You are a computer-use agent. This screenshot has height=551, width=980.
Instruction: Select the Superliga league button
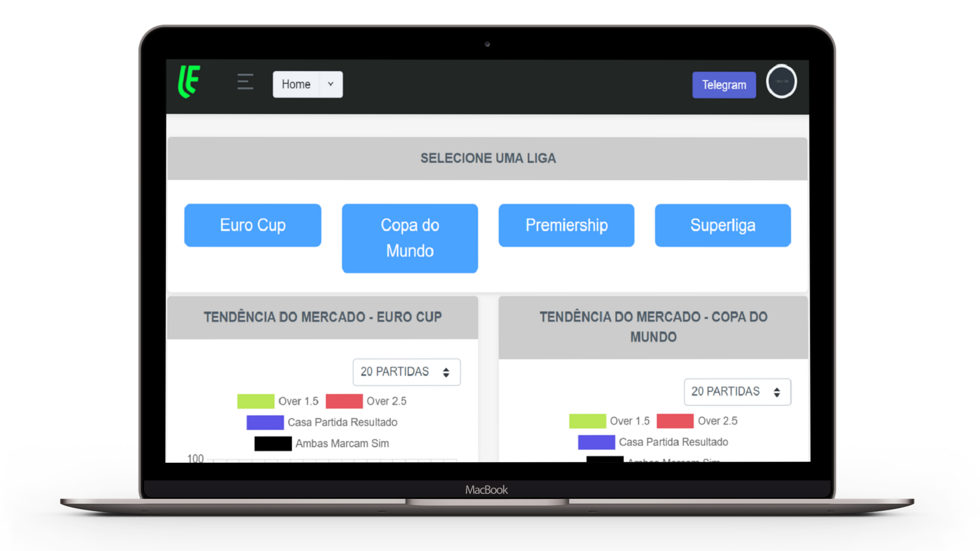tap(723, 225)
